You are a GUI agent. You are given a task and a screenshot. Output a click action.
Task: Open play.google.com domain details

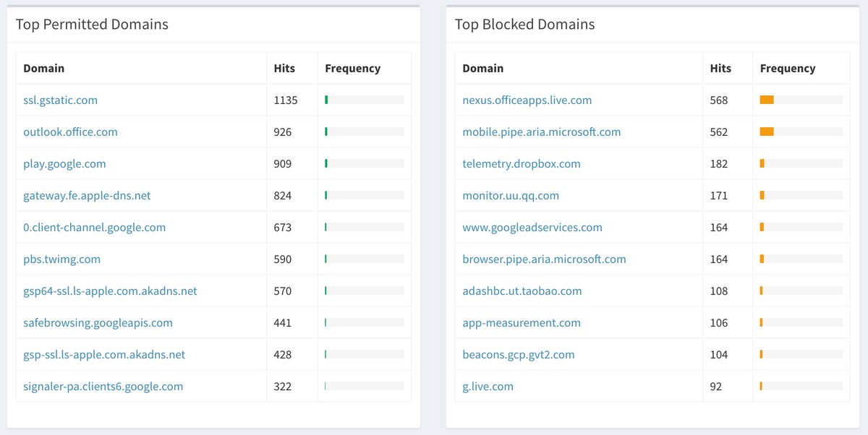[x=64, y=164]
